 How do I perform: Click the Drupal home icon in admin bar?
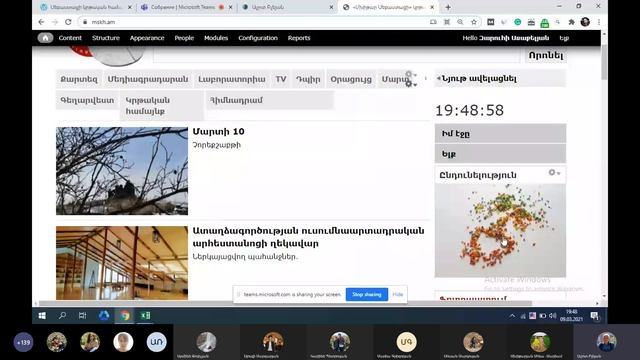(45, 38)
